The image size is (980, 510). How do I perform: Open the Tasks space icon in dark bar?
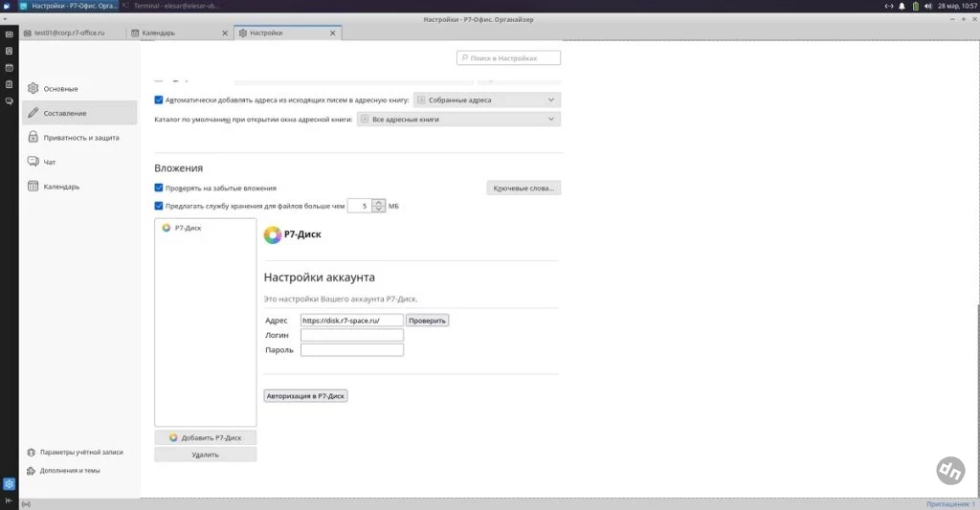click(9, 84)
